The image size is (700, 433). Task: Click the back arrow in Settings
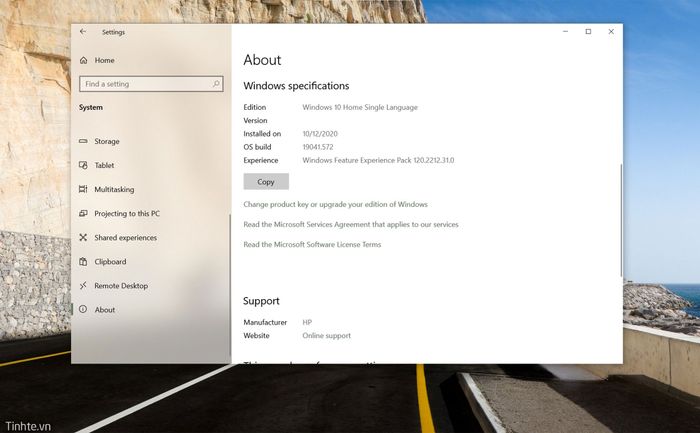83,32
